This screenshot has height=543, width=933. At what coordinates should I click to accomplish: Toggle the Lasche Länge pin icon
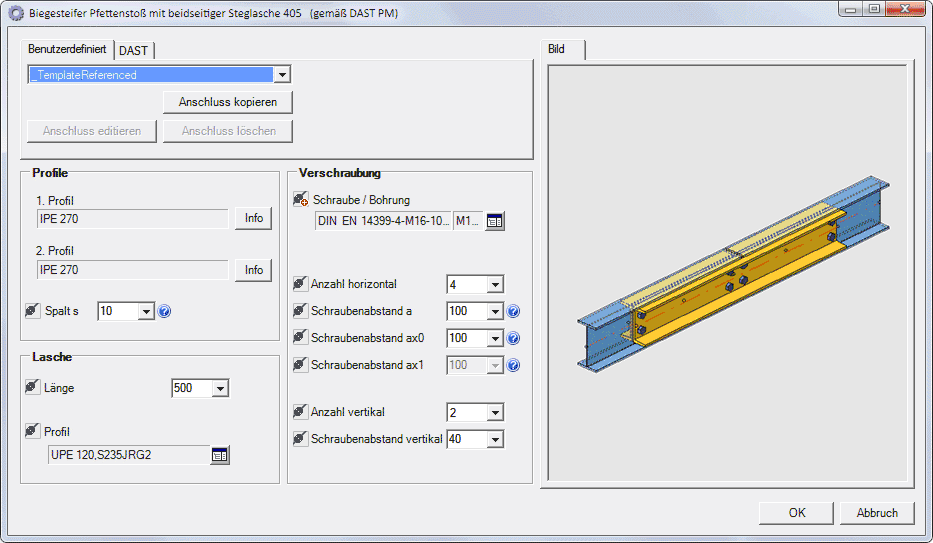tap(32, 387)
